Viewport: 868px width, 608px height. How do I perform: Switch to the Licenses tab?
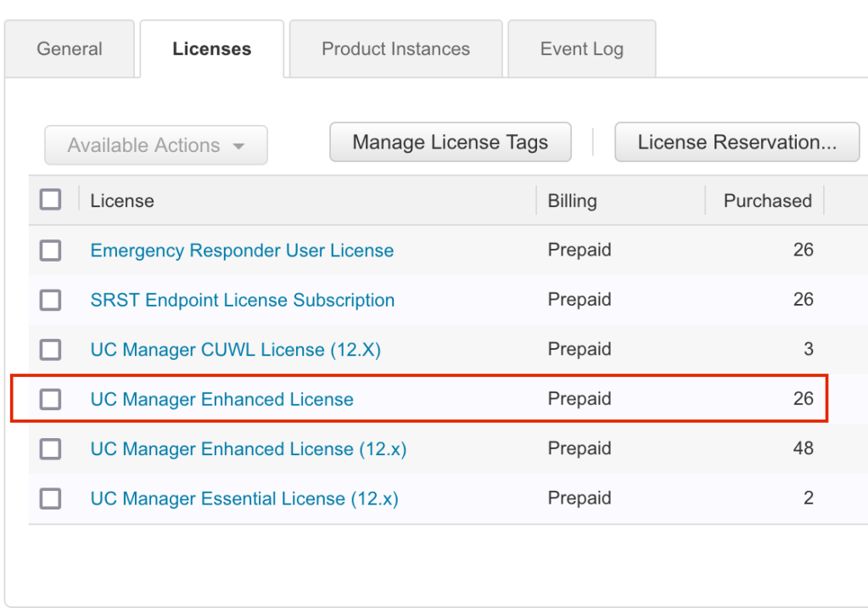[211, 49]
